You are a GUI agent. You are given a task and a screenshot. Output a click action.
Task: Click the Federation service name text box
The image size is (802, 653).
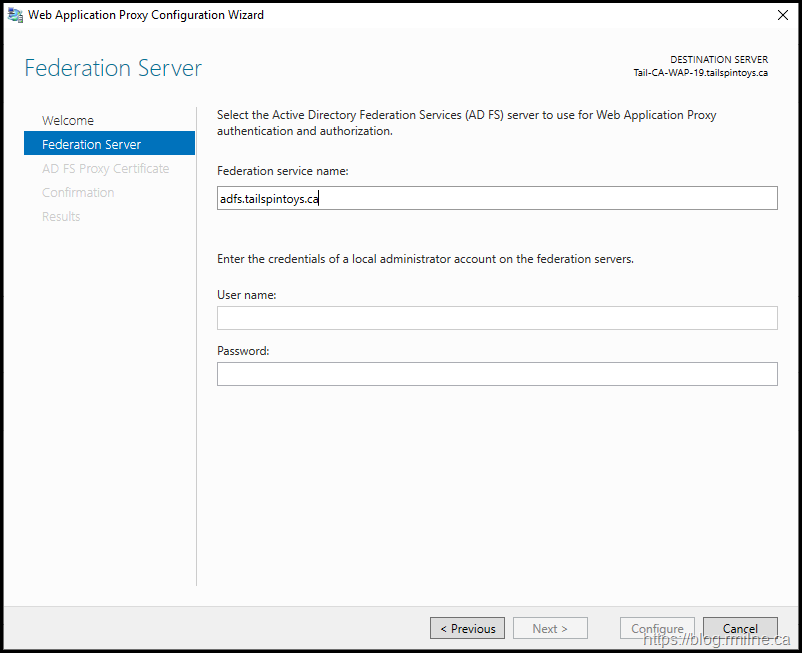497,198
